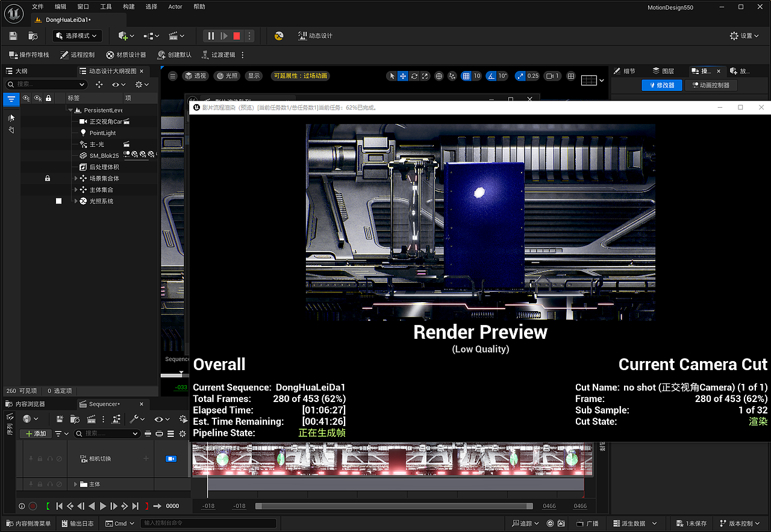The height and width of the screenshot is (532, 771).
Task: Click the 动画控制器 button
Action: [x=711, y=85]
